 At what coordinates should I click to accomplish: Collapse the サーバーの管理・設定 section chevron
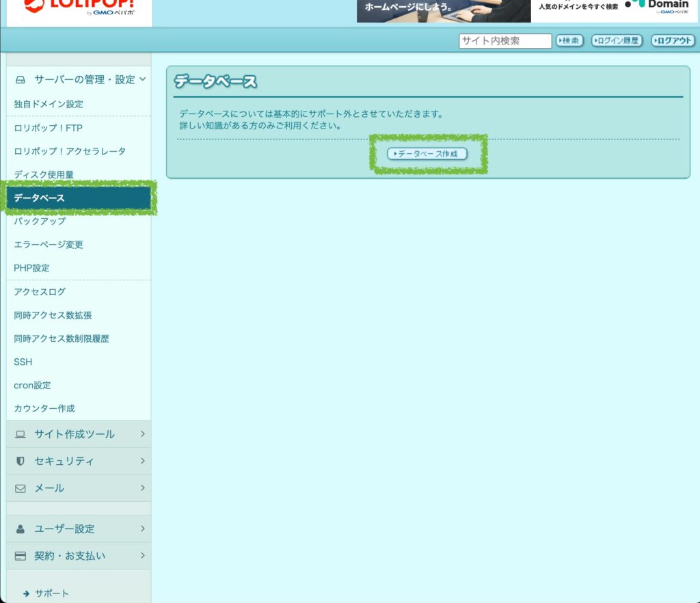tap(143, 79)
